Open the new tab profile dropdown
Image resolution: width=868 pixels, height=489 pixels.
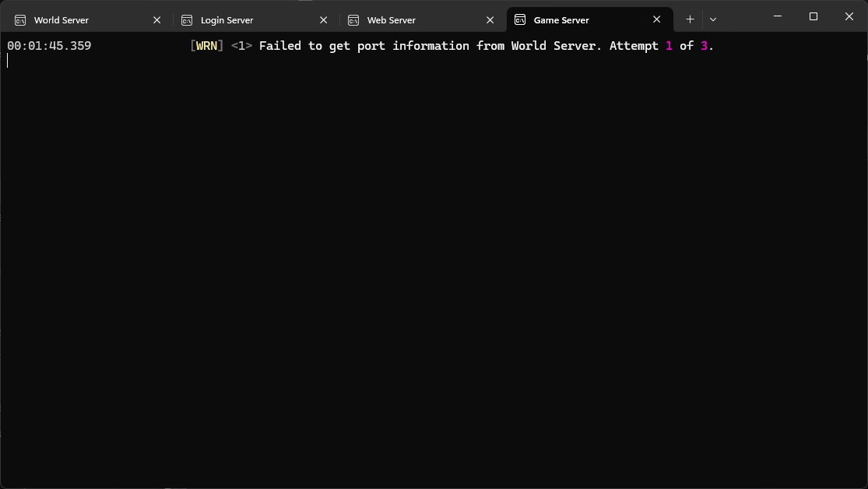click(713, 19)
